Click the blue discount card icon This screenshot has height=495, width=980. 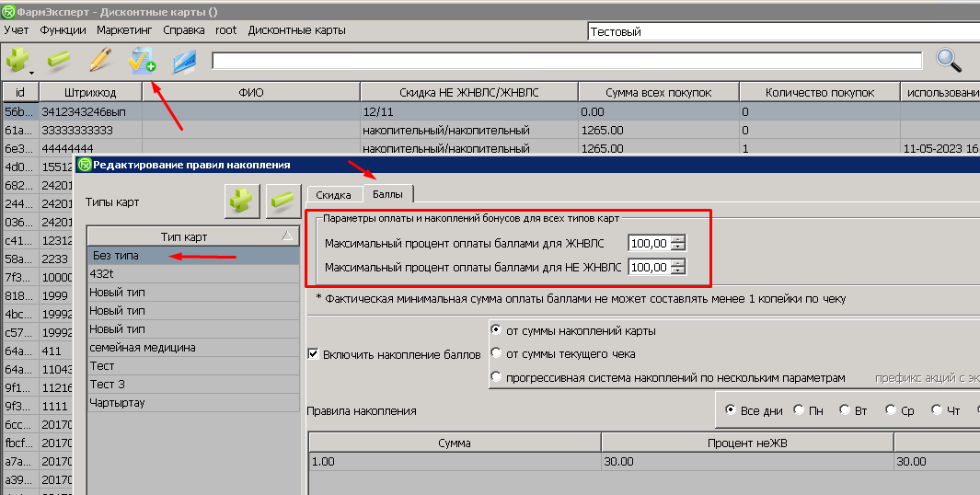click(184, 61)
